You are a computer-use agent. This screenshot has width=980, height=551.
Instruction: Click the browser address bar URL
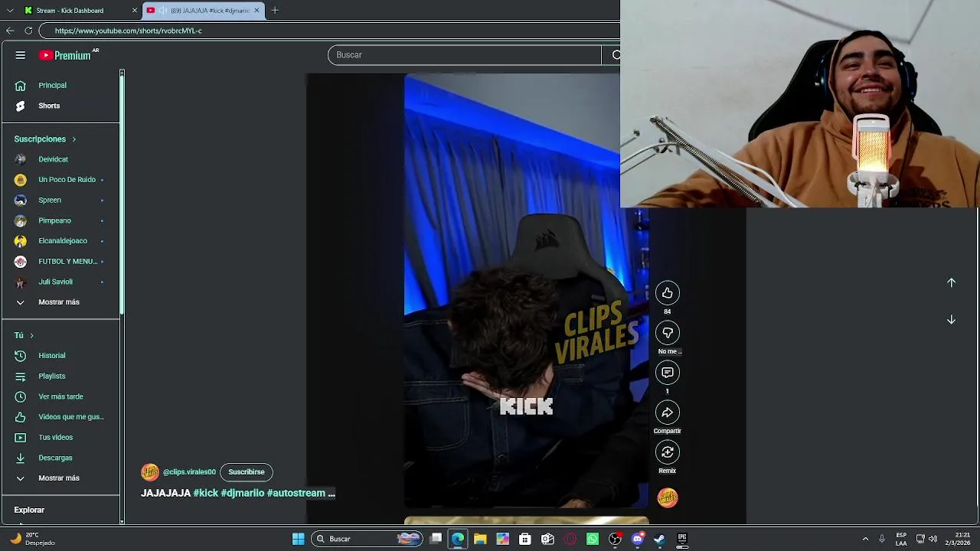coord(129,31)
